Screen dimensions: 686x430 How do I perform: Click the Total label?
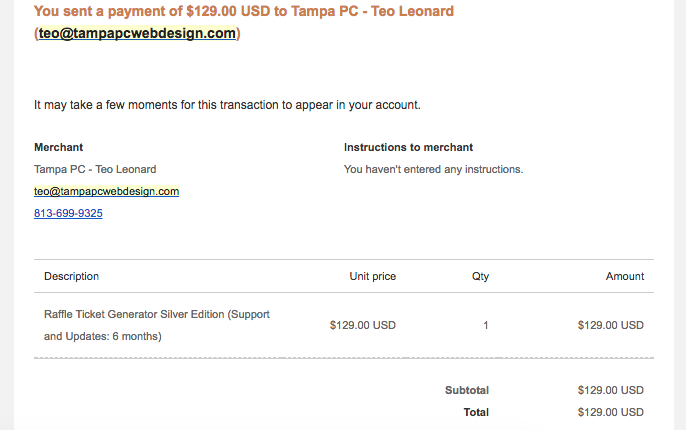(x=475, y=412)
